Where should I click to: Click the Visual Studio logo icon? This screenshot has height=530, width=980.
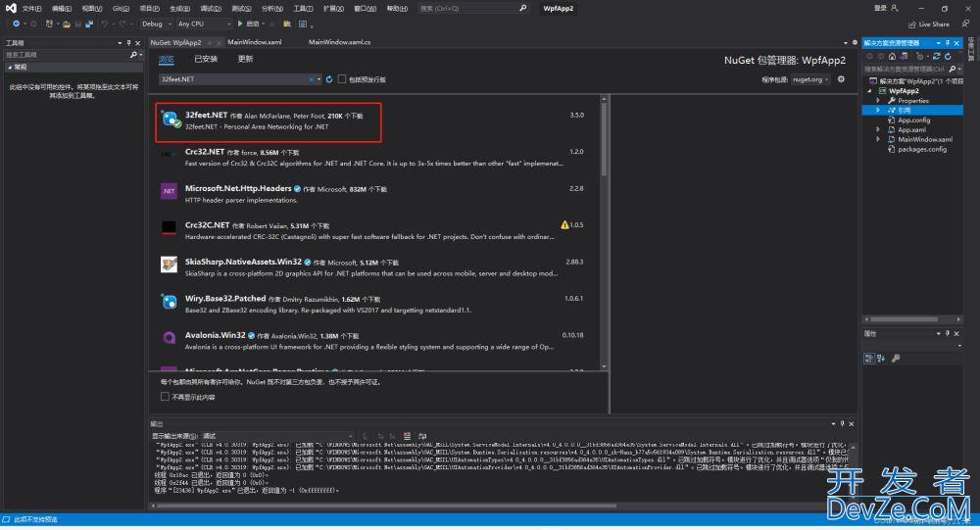tap(11, 8)
